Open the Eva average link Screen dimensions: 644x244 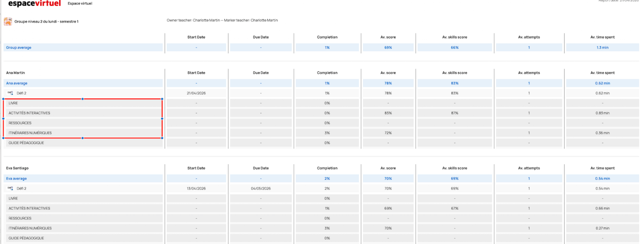coord(17,179)
